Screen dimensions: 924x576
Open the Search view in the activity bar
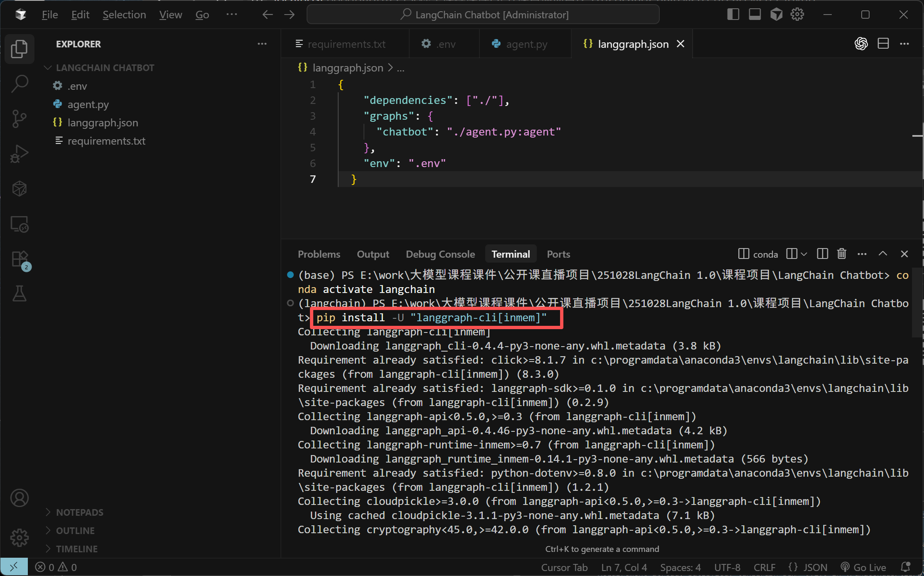tap(19, 84)
